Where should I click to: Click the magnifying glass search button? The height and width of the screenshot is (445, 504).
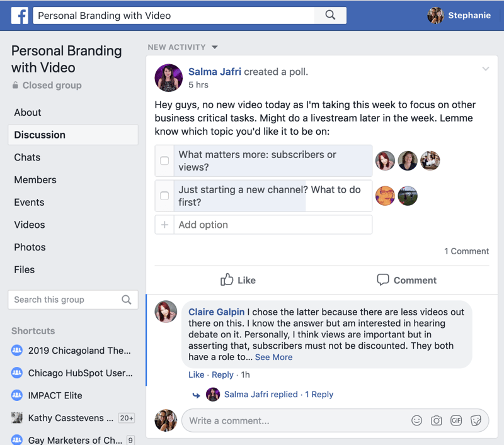[x=330, y=15]
